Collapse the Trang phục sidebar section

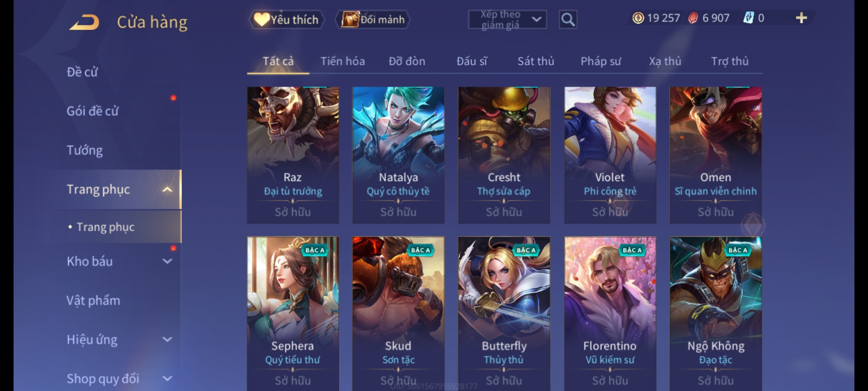(167, 189)
